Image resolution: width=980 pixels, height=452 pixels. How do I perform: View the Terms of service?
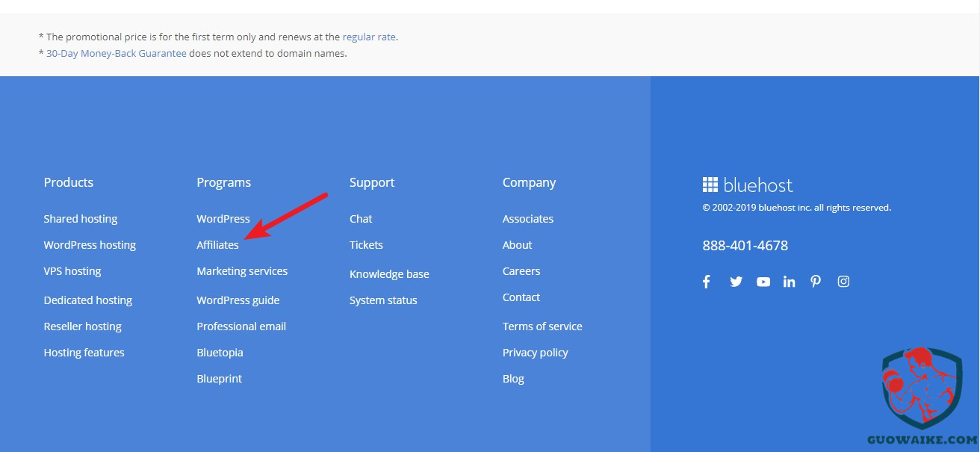542,326
